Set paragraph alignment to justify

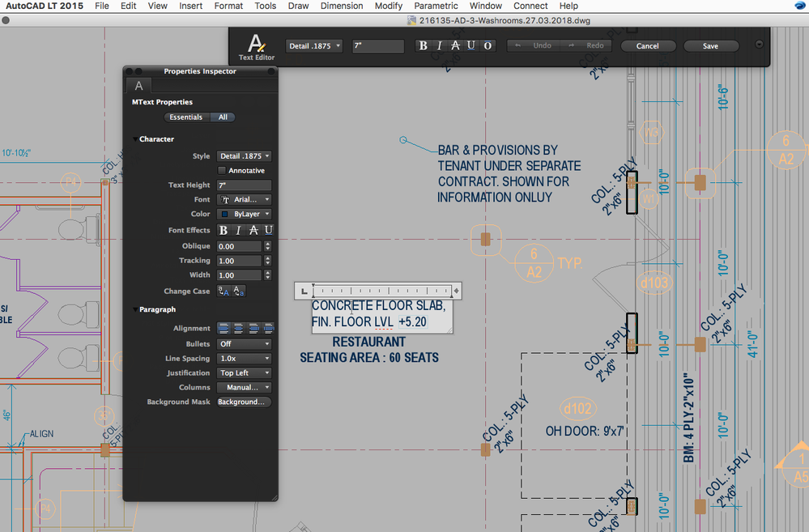268,328
